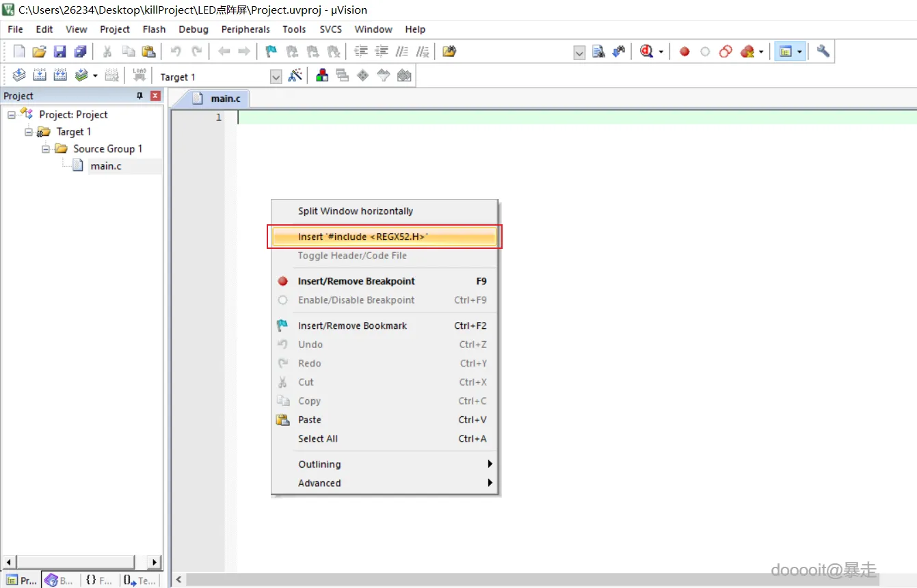Click the Manage Project Items colored blocks icon
Screen dimensions: 917x588
point(322,76)
